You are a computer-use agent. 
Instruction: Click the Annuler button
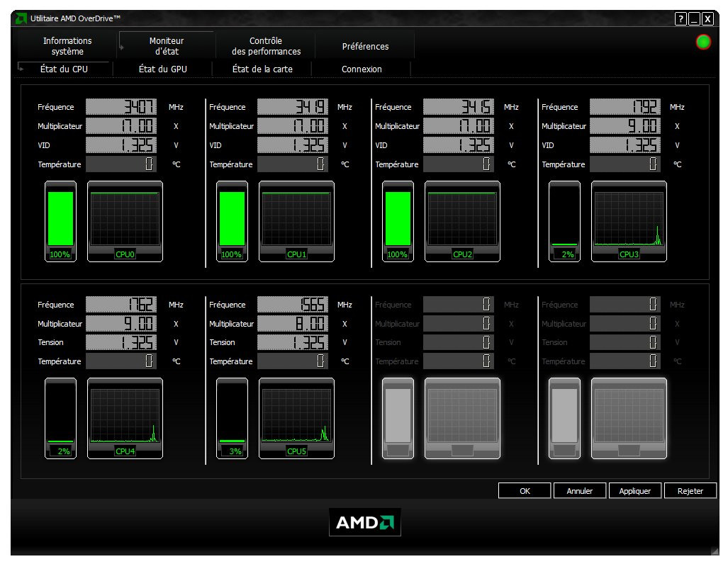tap(579, 490)
